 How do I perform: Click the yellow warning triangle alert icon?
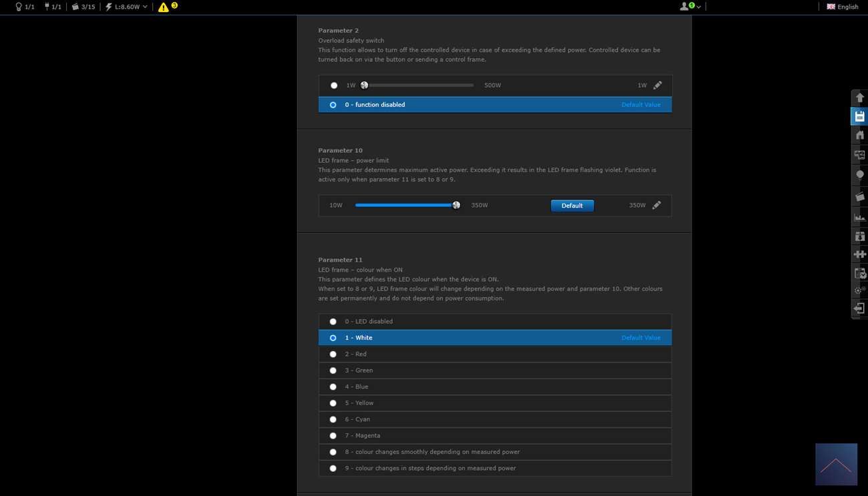(164, 7)
